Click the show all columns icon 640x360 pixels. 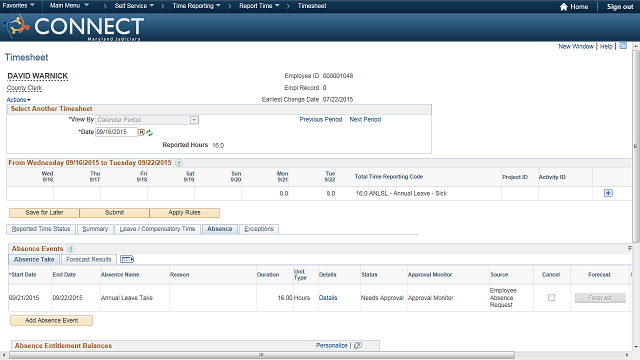pyautogui.click(x=127, y=259)
